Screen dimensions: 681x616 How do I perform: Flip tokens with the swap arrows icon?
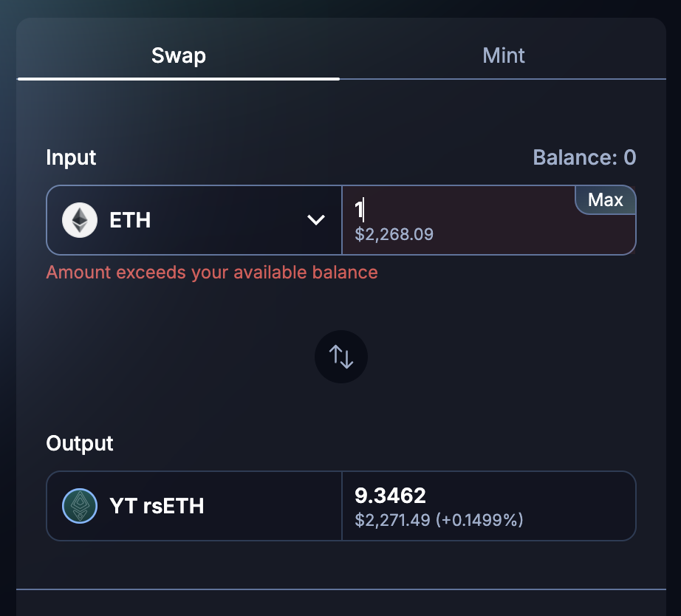pyautogui.click(x=341, y=357)
